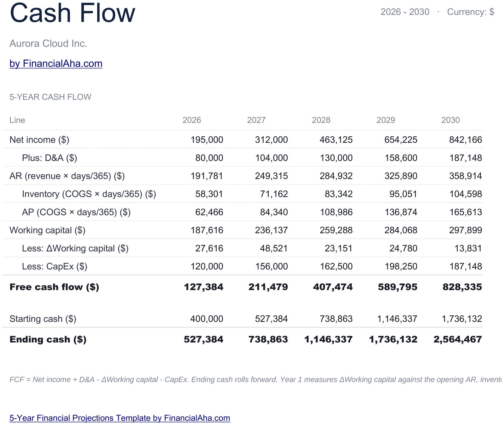Viewport: 504px width, 425px height.
Task: Select the 'Cash Flow' page title
Action: click(x=72, y=13)
